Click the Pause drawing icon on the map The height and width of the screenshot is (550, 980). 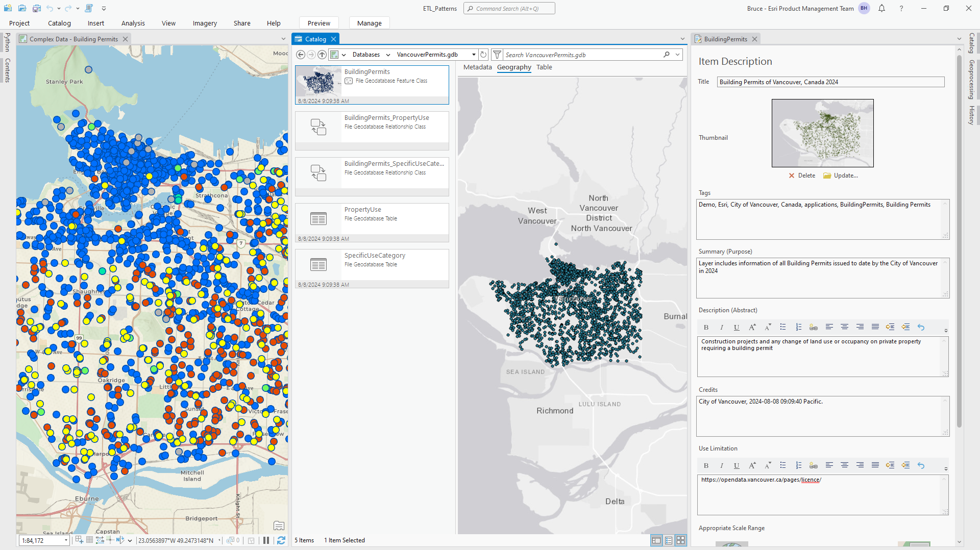click(266, 540)
